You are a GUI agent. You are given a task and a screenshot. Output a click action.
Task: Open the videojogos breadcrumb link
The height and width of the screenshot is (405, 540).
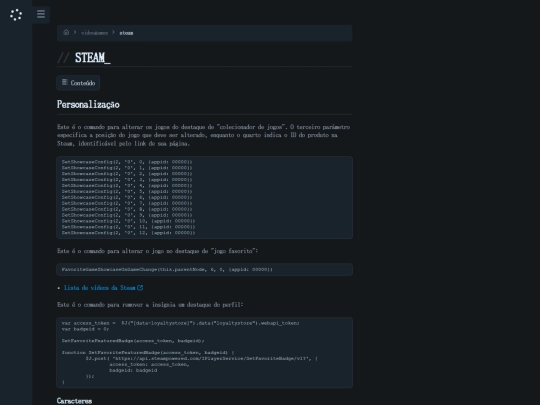coord(94,33)
